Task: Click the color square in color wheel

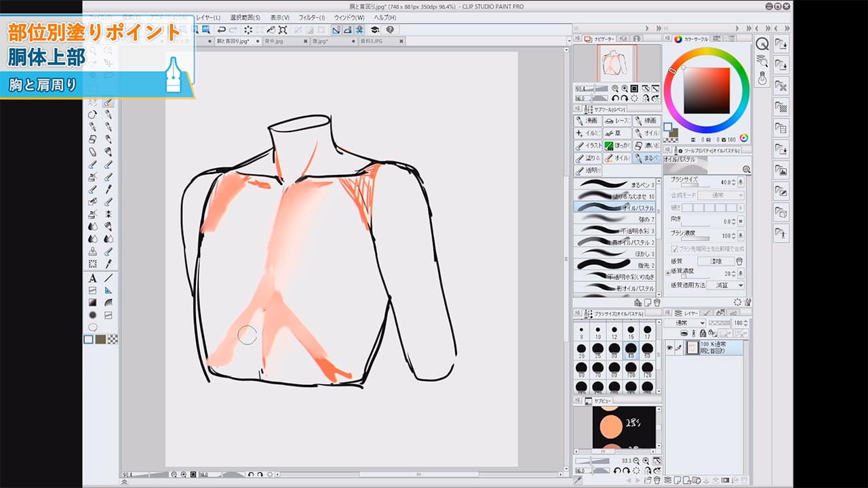Action: pos(706,91)
